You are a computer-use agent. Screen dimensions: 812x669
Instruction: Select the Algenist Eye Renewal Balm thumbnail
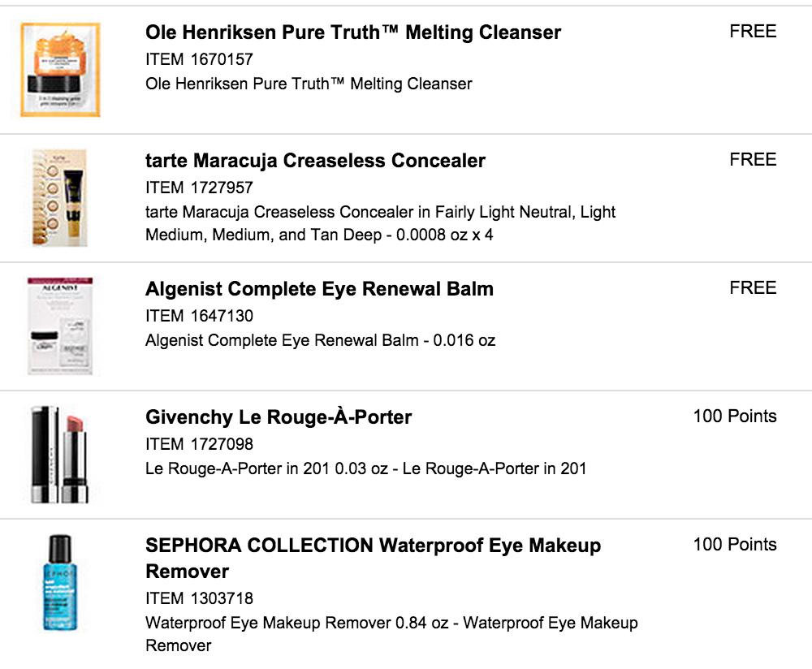[x=60, y=326]
